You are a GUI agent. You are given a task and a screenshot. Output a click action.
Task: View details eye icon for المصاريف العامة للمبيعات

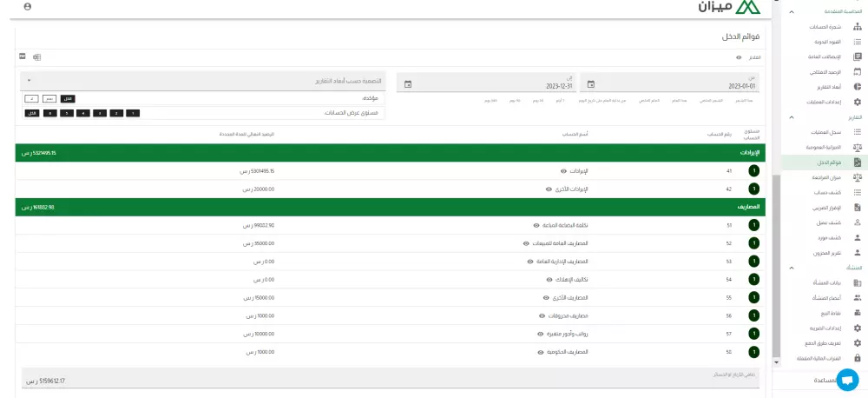coord(526,243)
